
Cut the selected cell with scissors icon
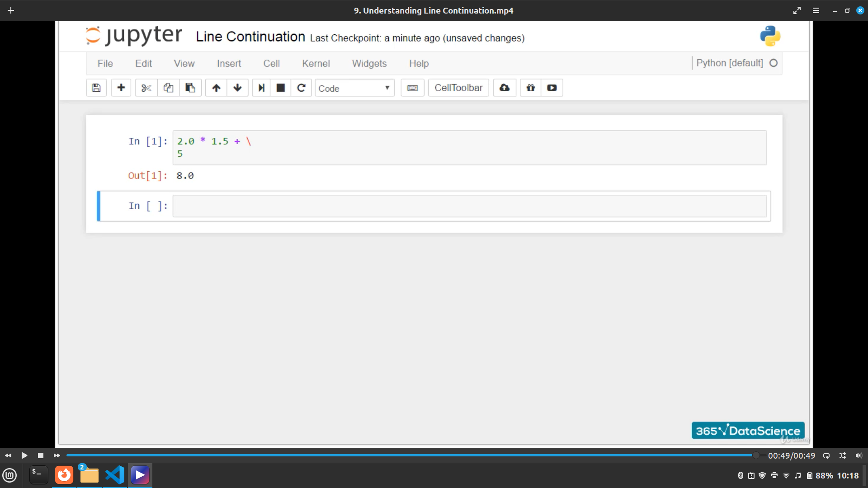(146, 88)
